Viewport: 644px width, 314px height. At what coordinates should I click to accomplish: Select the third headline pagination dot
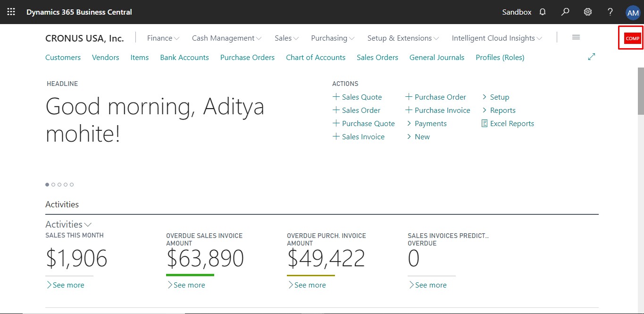tap(59, 185)
